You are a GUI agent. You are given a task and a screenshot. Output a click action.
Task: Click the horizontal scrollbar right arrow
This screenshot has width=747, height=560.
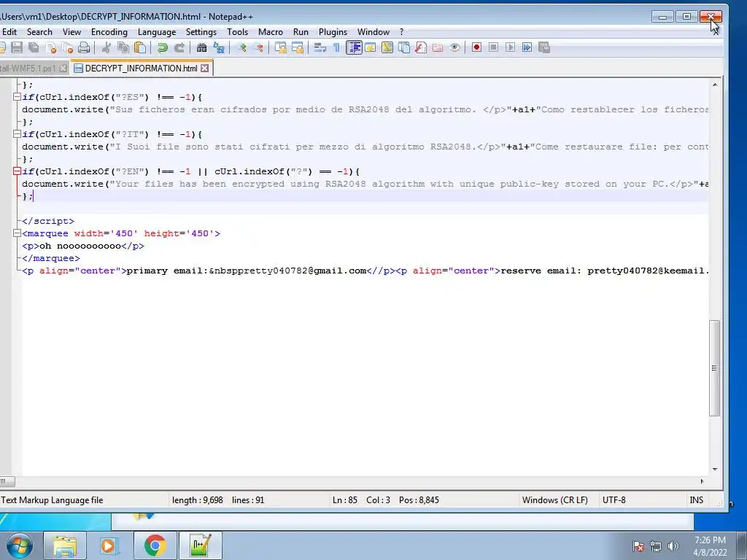coord(702,481)
